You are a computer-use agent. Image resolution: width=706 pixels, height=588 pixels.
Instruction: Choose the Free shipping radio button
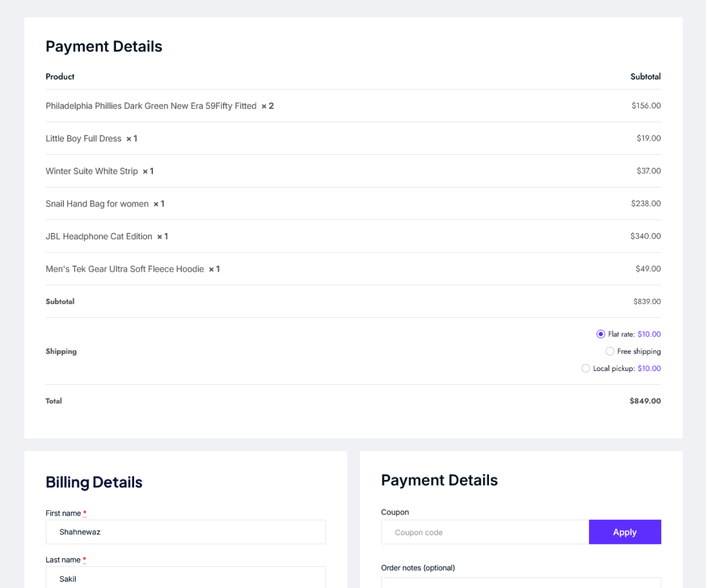pyautogui.click(x=610, y=351)
